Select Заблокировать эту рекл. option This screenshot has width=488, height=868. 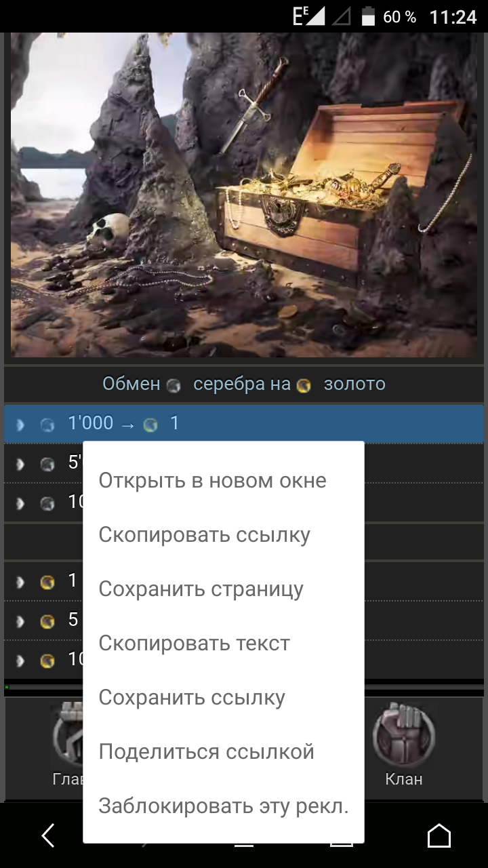coord(224,806)
